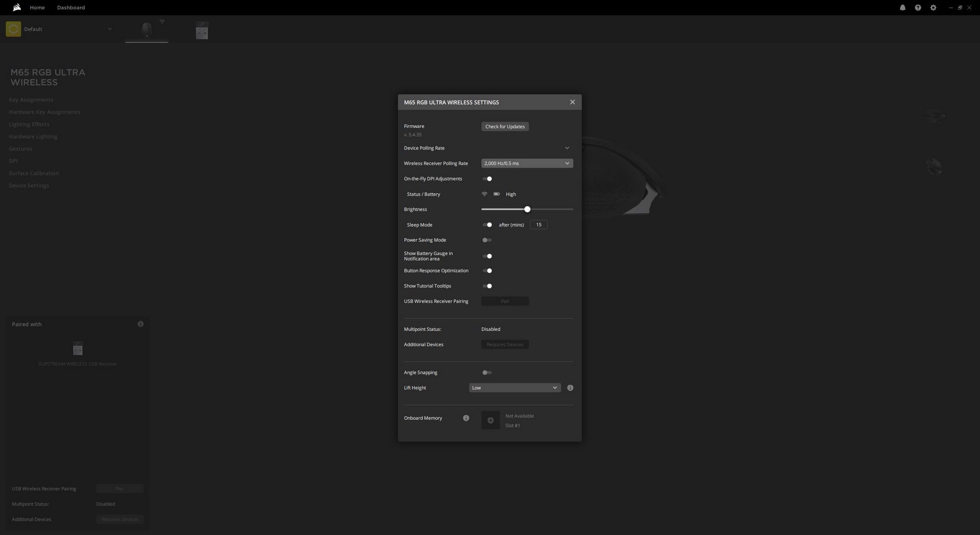Click the battery status 'High' text

click(x=511, y=194)
